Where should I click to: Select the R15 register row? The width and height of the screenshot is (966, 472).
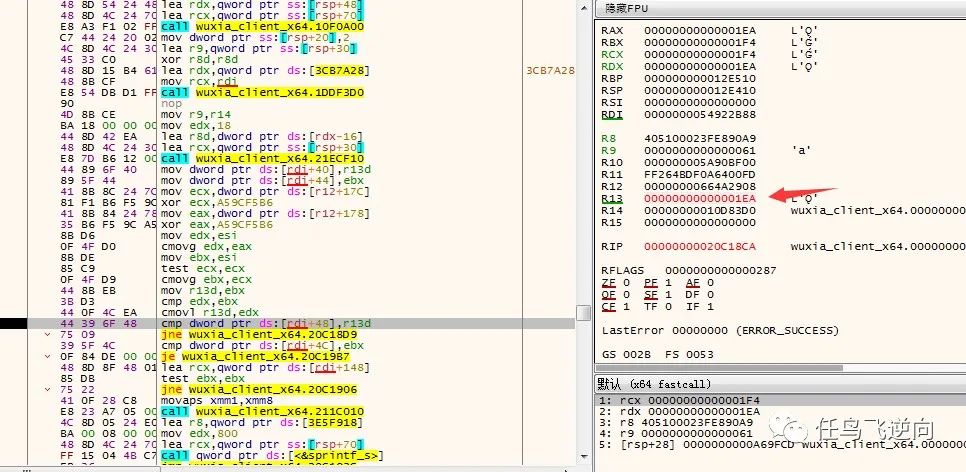tap(679, 222)
